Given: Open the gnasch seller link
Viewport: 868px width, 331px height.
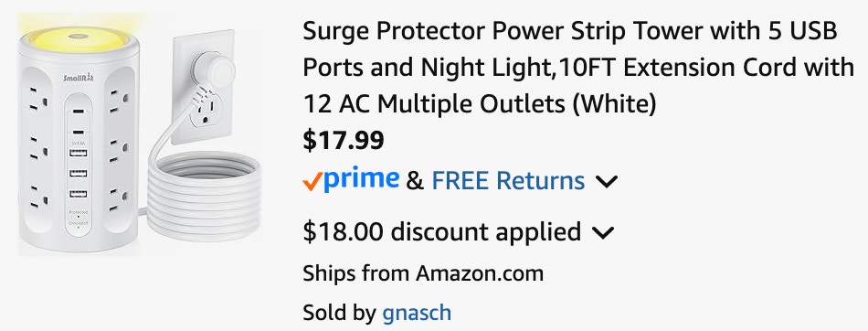Looking at the screenshot, I should pos(417,314).
